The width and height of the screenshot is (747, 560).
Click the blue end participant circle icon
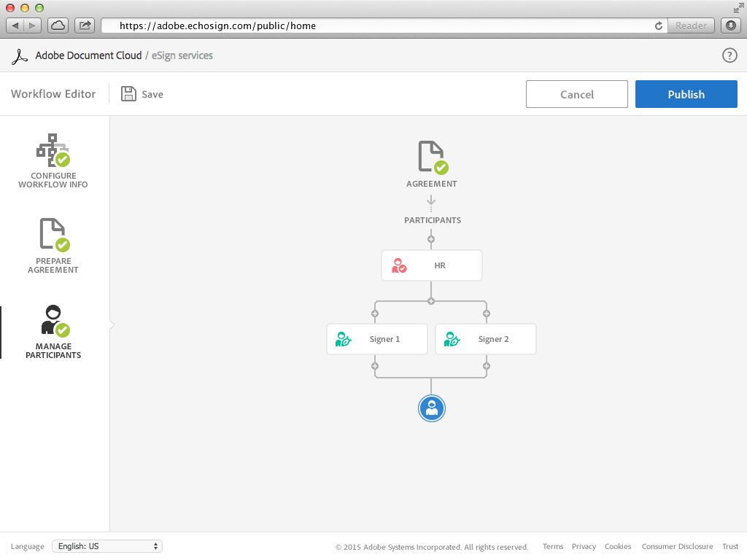pyautogui.click(x=431, y=408)
